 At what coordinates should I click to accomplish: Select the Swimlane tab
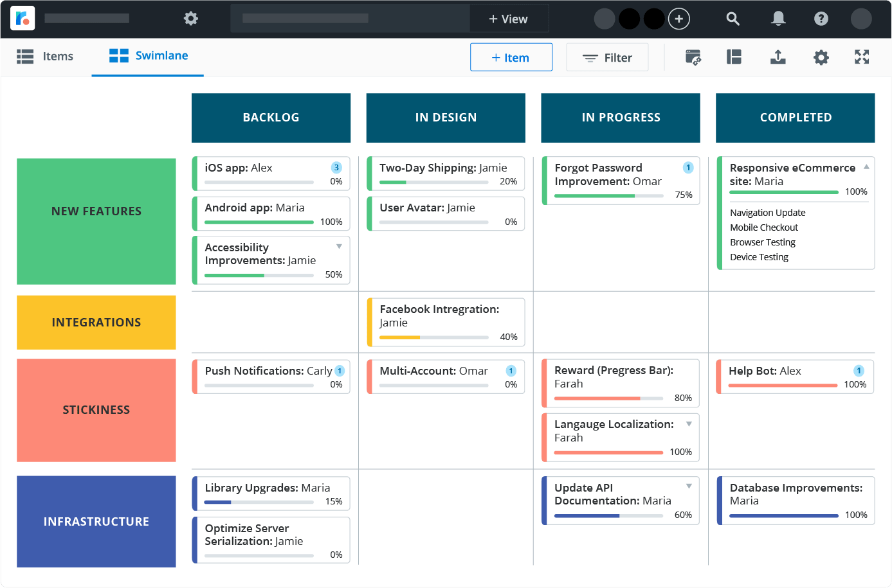[x=149, y=56]
